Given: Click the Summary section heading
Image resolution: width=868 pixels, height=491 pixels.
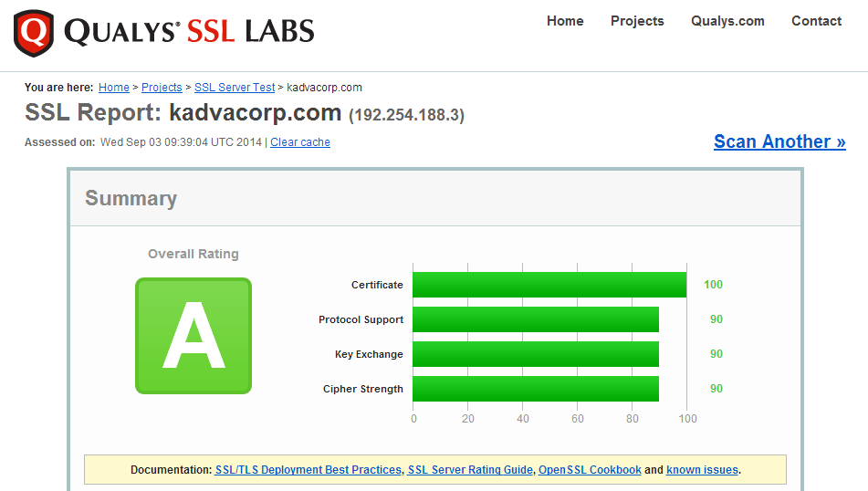Looking at the screenshot, I should [x=131, y=198].
